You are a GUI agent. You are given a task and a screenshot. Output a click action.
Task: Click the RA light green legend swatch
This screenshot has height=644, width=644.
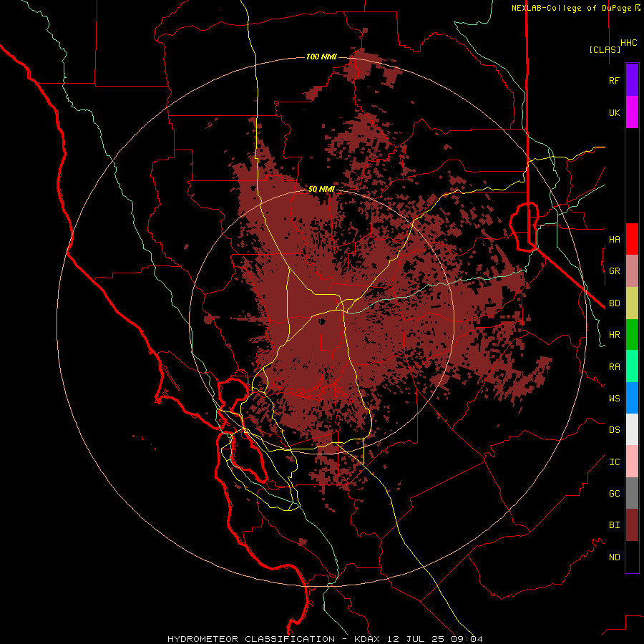tap(632, 366)
